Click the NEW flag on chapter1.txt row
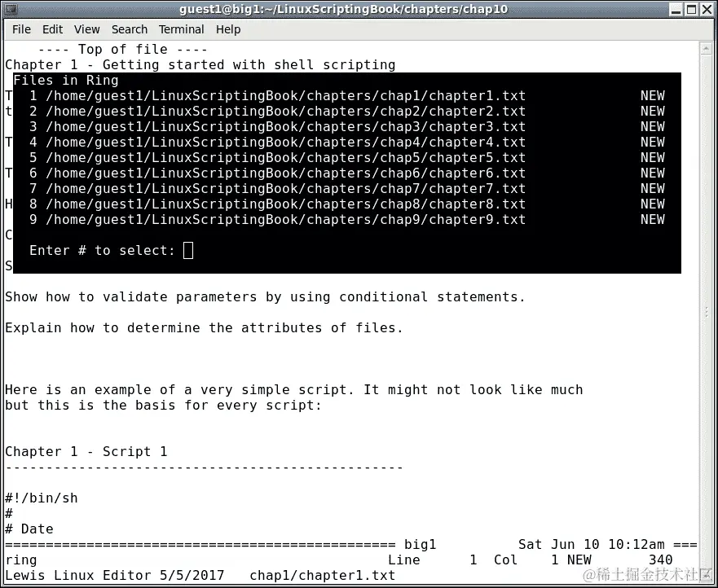The image size is (718, 588). (653, 95)
